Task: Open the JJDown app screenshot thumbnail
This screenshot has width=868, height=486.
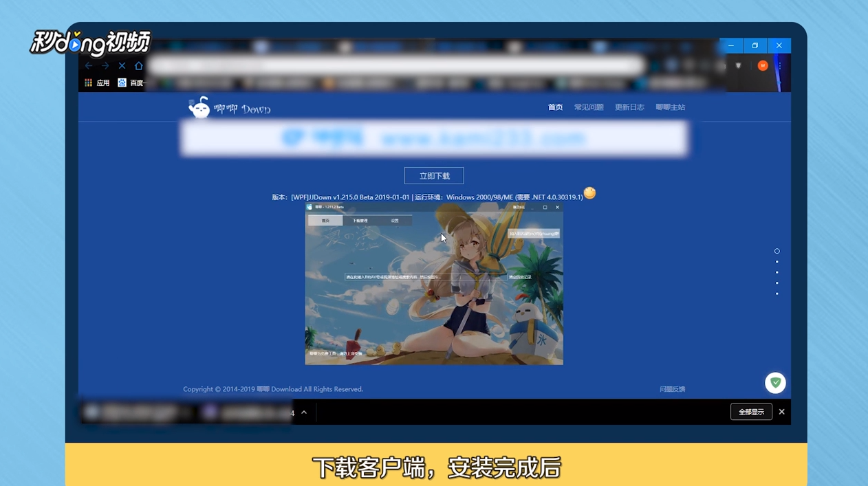Action: [434, 284]
